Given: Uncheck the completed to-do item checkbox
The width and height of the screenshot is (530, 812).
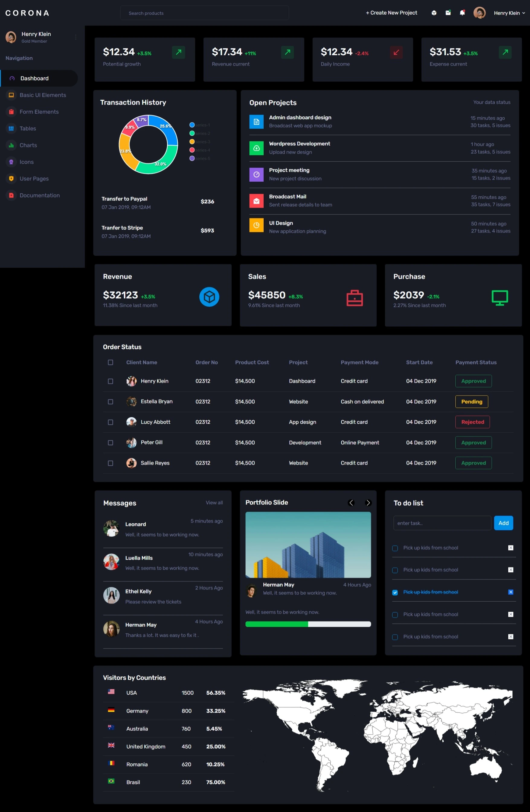Looking at the screenshot, I should coord(395,592).
